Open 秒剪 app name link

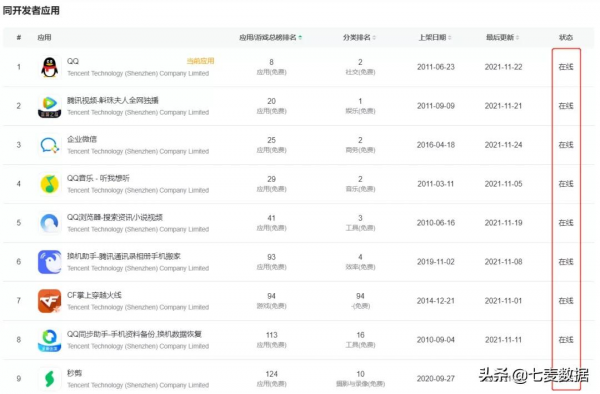tap(74, 373)
